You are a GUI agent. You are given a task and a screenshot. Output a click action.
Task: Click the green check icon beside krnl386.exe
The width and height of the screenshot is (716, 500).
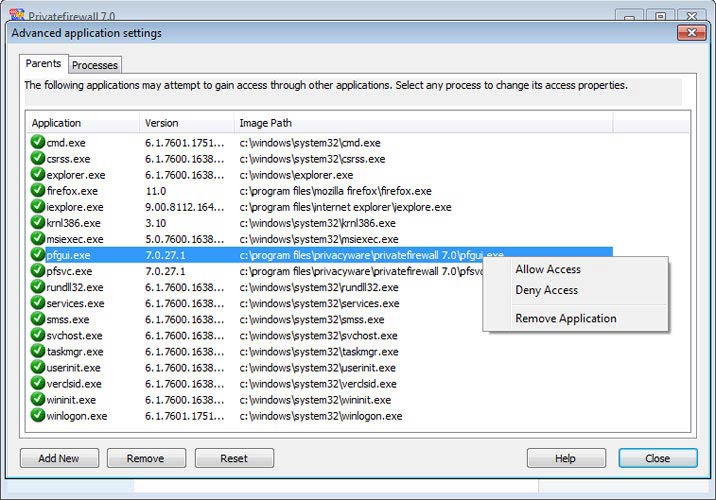(37, 222)
